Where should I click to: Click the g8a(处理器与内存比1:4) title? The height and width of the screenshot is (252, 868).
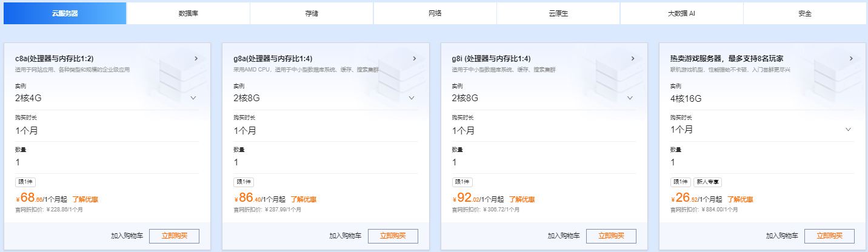[273, 59]
